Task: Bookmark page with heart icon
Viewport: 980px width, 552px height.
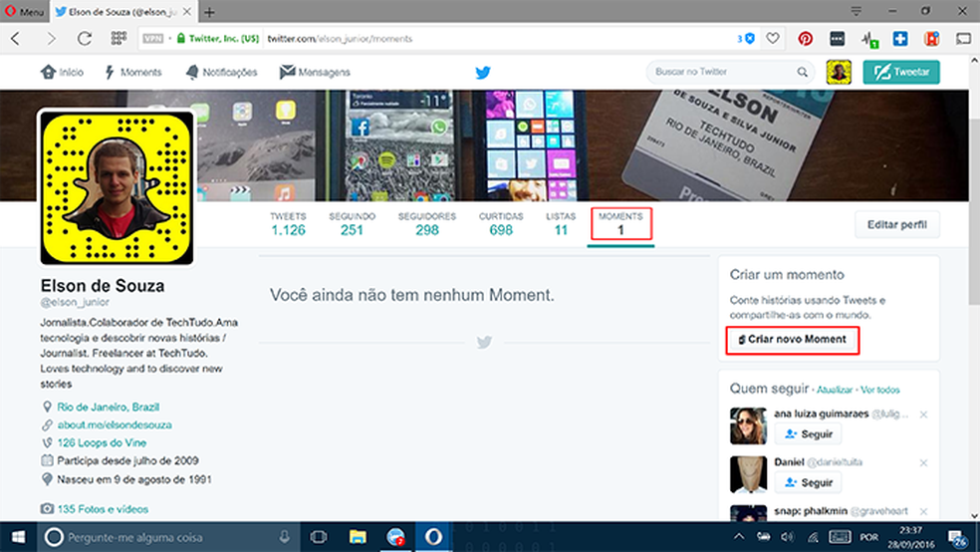Action: (x=773, y=39)
